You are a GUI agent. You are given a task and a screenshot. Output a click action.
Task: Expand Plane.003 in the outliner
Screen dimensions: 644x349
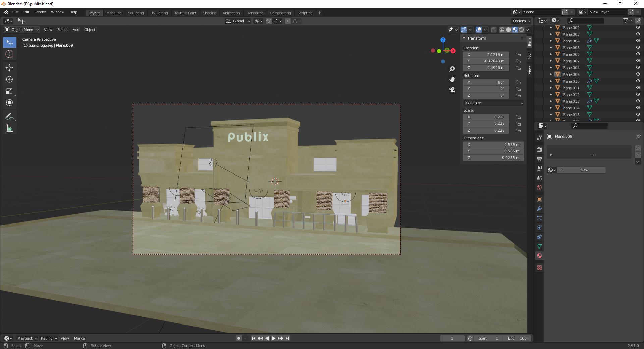click(x=551, y=34)
